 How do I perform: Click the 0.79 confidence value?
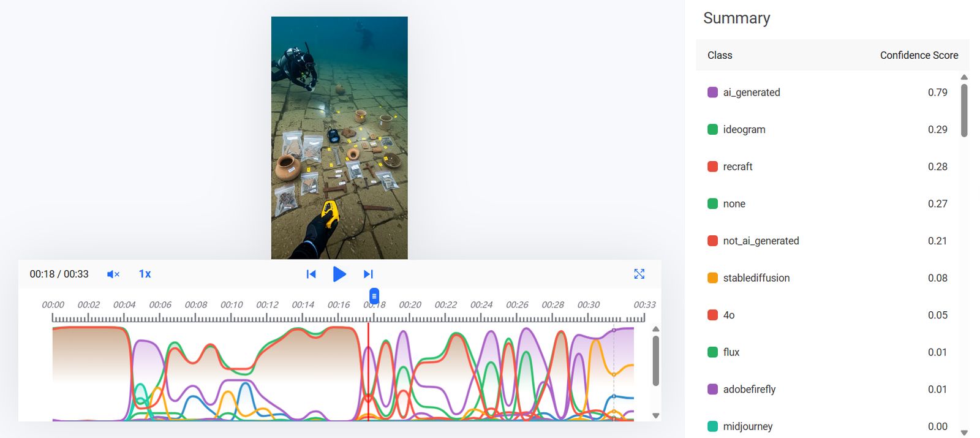[x=937, y=93]
